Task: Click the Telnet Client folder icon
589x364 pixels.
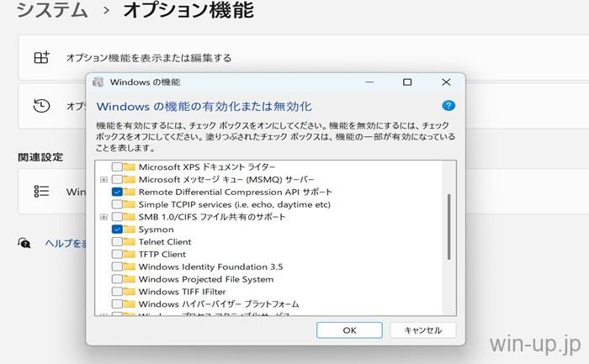Action: [x=130, y=241]
